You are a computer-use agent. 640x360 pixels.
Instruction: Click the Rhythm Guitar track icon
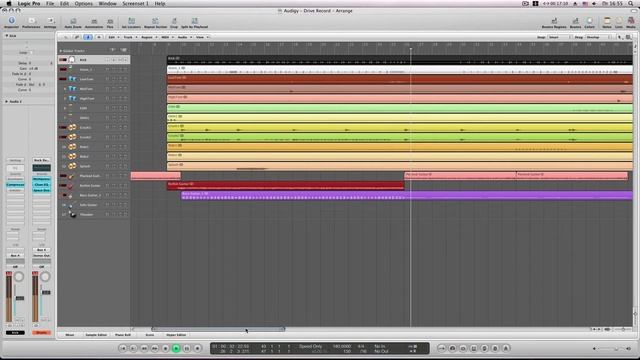[x=71, y=186]
